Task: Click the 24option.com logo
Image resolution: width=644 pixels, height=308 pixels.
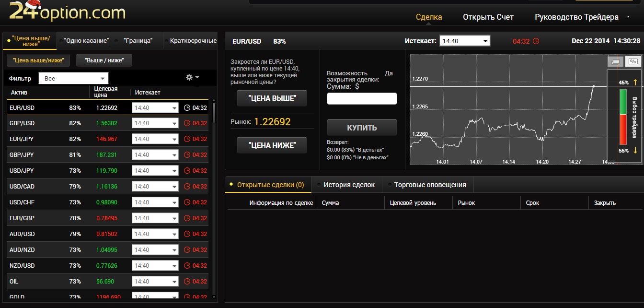Action: [x=67, y=12]
